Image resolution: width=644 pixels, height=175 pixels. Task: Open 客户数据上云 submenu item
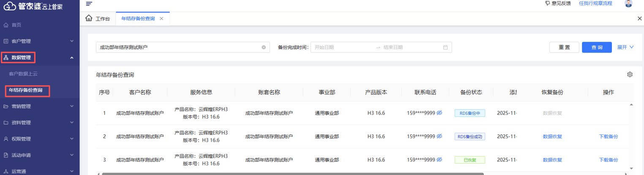23,74
